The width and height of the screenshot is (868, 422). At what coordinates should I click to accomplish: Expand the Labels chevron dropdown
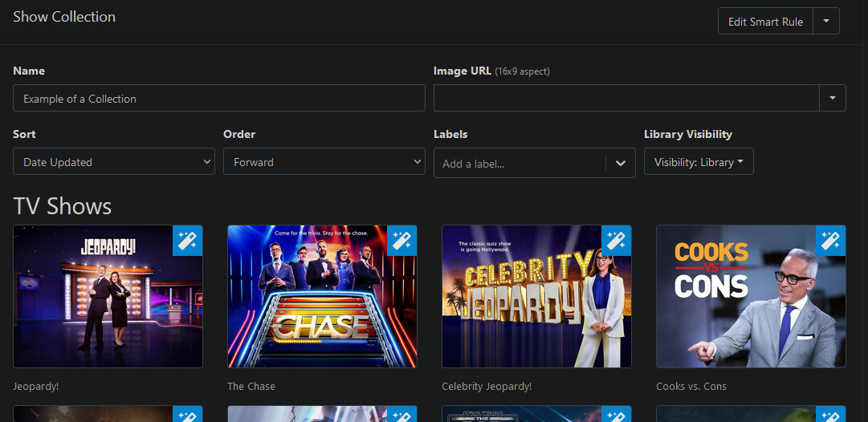620,164
